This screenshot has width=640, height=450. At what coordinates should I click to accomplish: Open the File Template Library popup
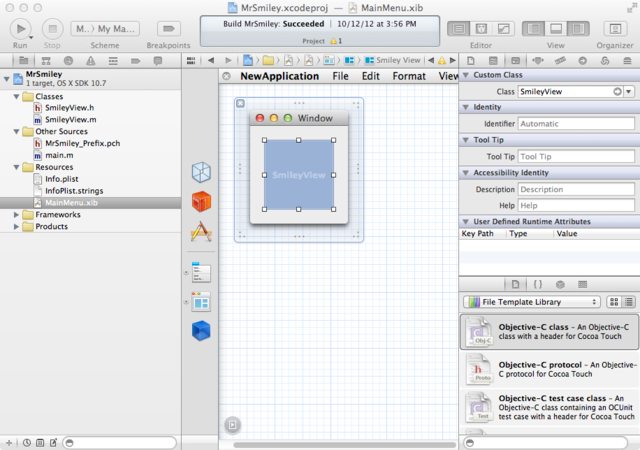[532, 302]
